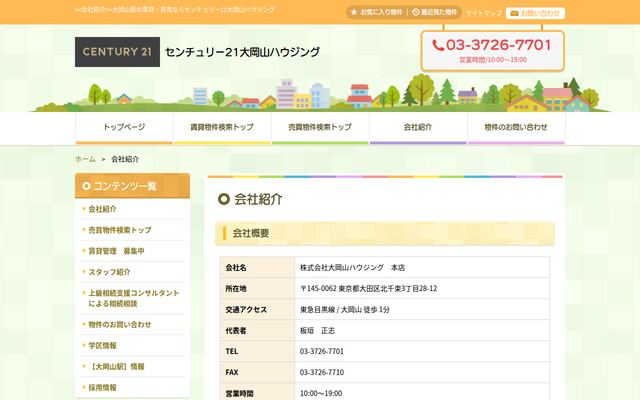Click the FAX row label
The height and width of the screenshot is (400, 640).
pyautogui.click(x=232, y=372)
